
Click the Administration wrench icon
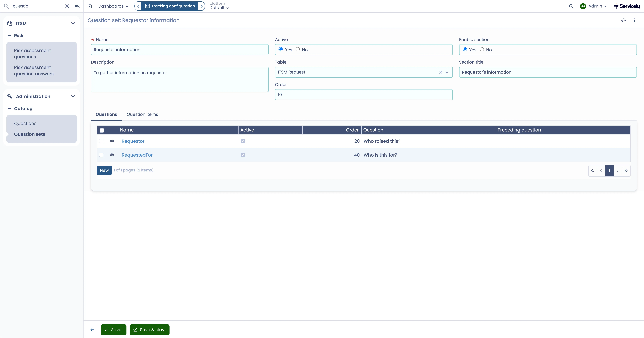10,96
